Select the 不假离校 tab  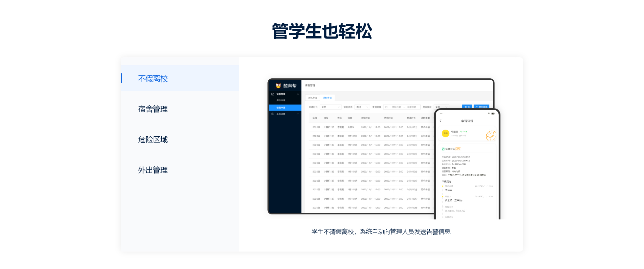pyautogui.click(x=153, y=79)
